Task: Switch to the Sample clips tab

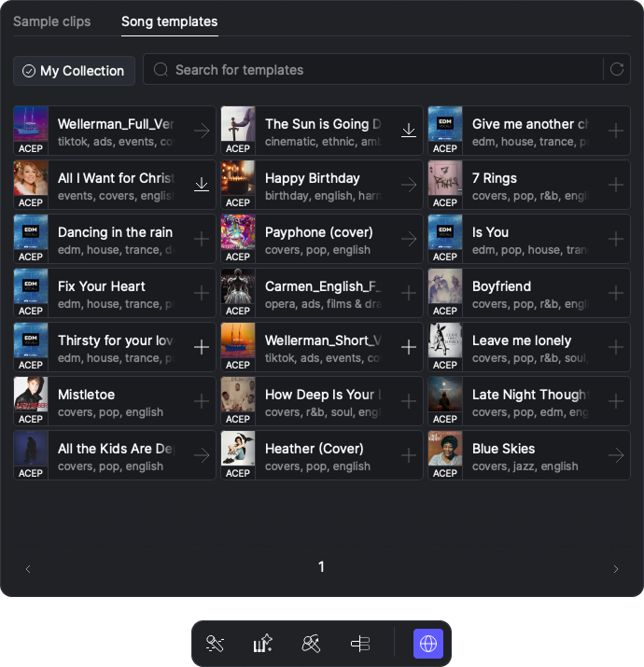Action: 52,21
